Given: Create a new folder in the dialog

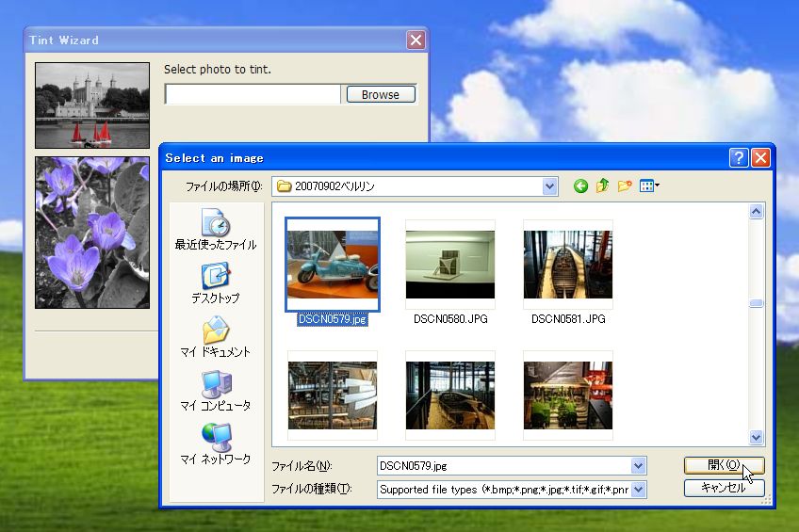Looking at the screenshot, I should (x=625, y=185).
